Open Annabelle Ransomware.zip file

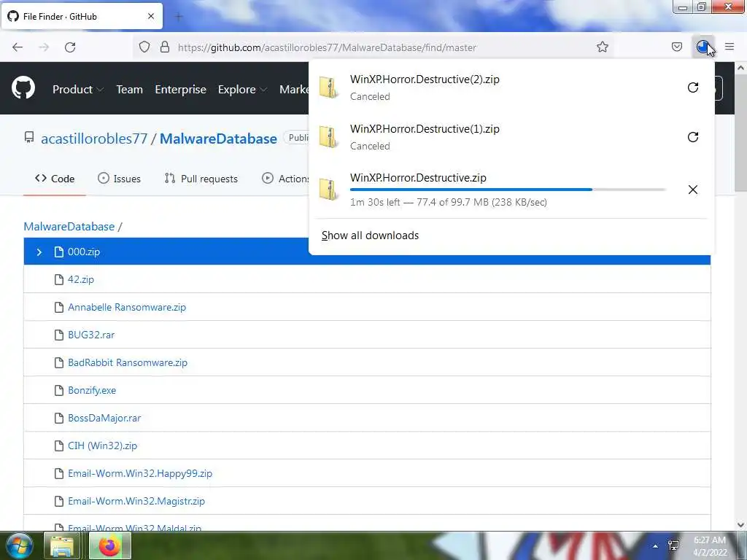tap(127, 307)
